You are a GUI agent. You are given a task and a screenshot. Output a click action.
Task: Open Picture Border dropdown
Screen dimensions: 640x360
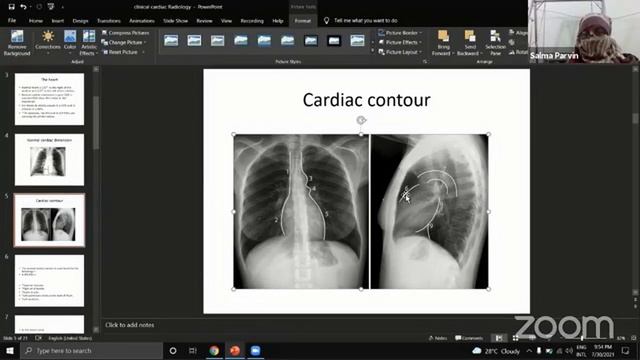(x=400, y=33)
